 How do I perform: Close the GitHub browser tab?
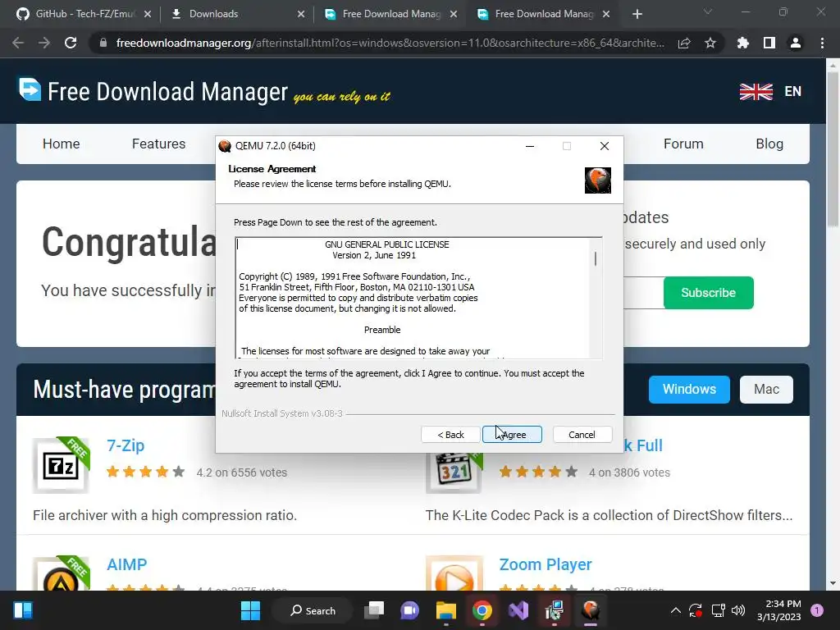coord(148,14)
